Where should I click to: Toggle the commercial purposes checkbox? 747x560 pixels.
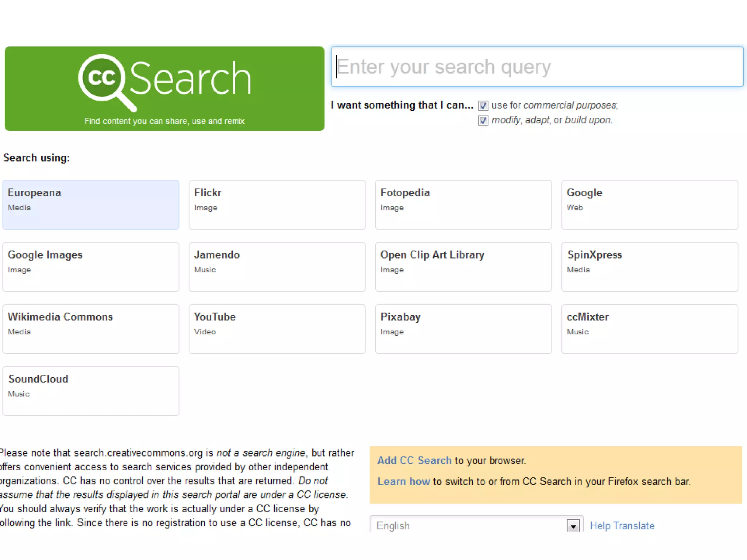(483, 106)
